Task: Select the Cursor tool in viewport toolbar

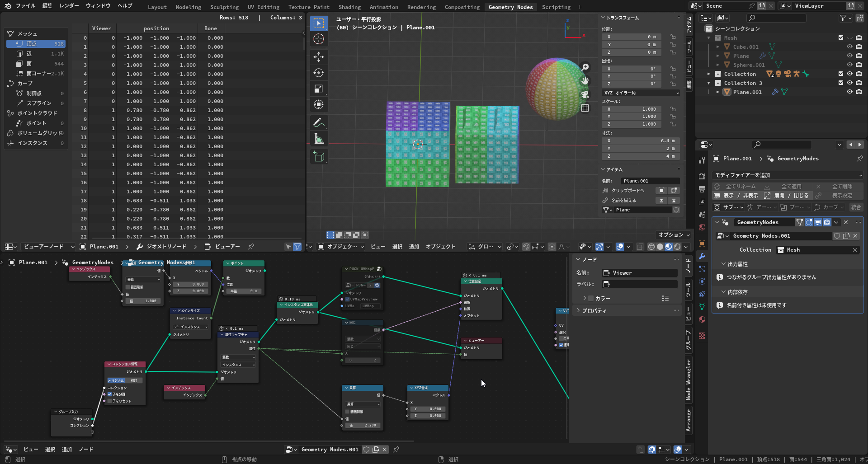Action: coord(319,39)
